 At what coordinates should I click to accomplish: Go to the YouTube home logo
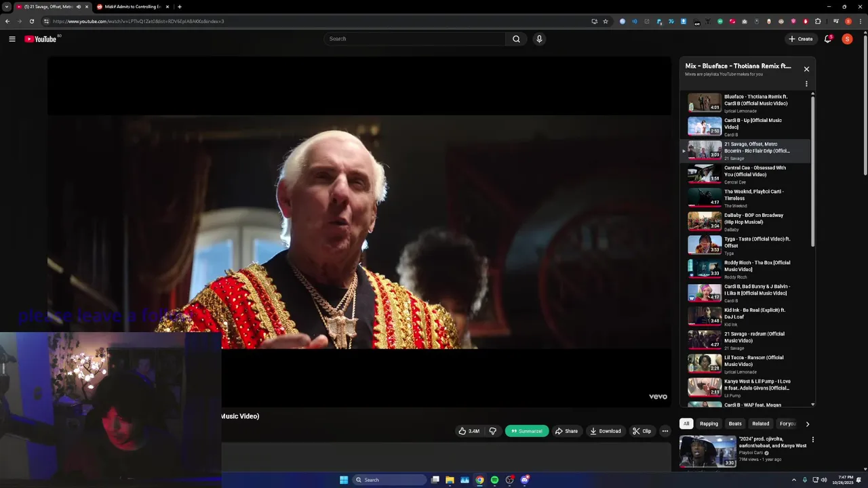[x=41, y=39]
